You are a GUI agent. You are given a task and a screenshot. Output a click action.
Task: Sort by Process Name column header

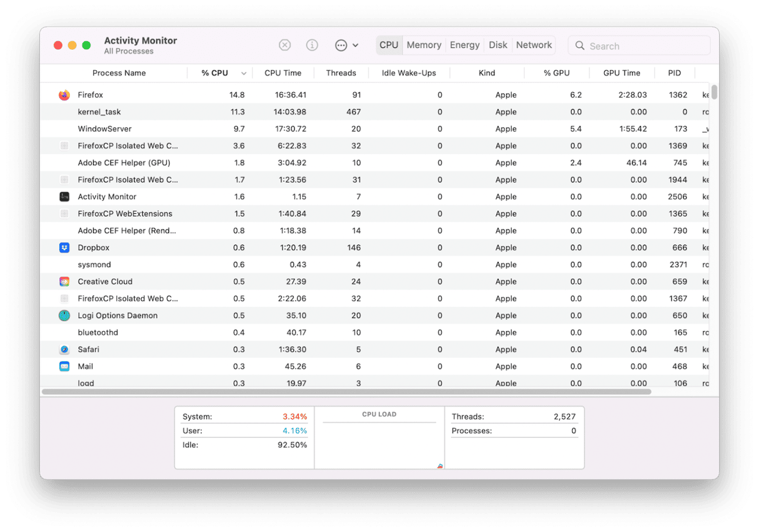pos(119,73)
